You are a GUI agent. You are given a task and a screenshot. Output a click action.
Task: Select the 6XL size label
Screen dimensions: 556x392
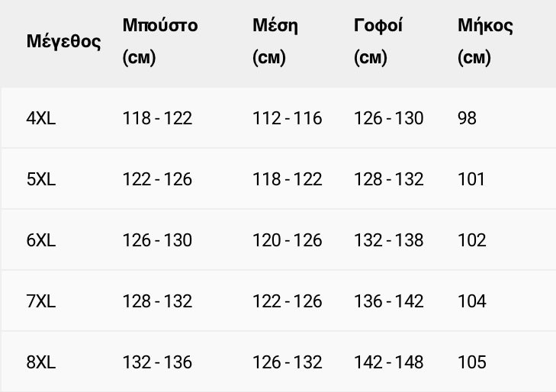point(41,240)
